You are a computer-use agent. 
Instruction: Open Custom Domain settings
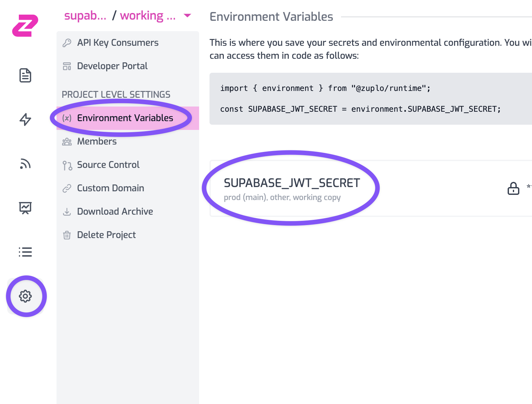point(110,188)
